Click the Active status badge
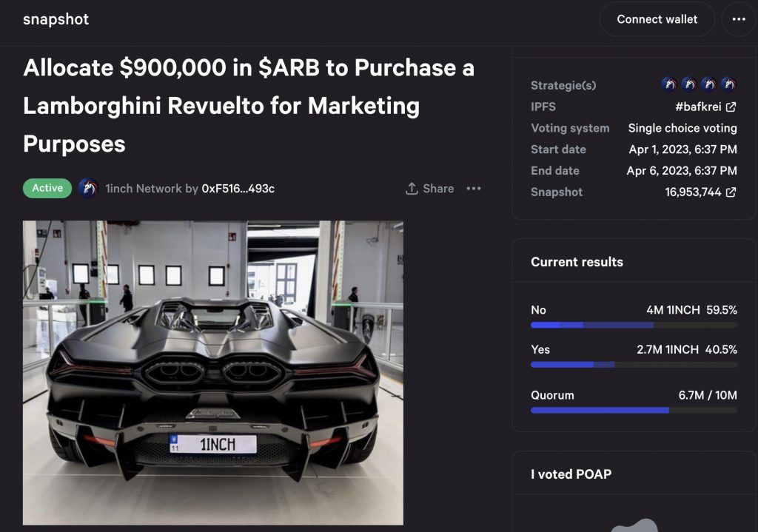The height and width of the screenshot is (532, 758). (x=47, y=189)
